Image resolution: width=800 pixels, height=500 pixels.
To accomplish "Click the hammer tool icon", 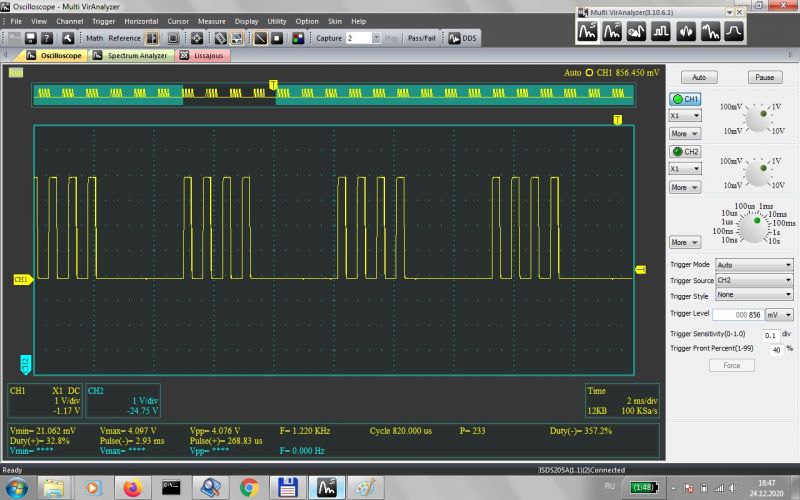I will 68,38.
